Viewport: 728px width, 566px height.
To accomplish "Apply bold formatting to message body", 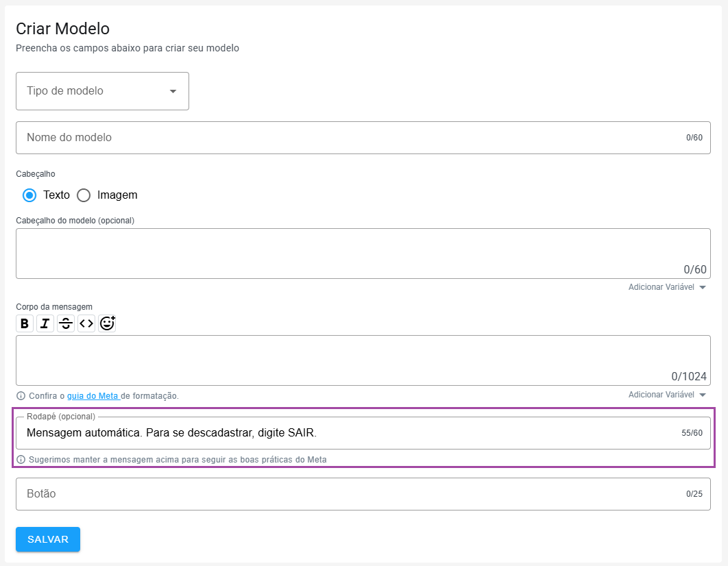I will pyautogui.click(x=25, y=323).
